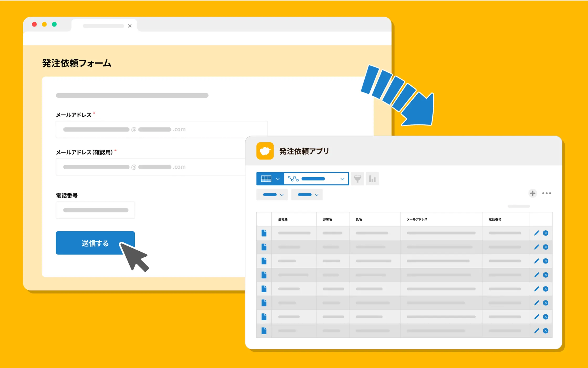Click the delete circle icon in first row
The width and height of the screenshot is (588, 368).
(545, 233)
